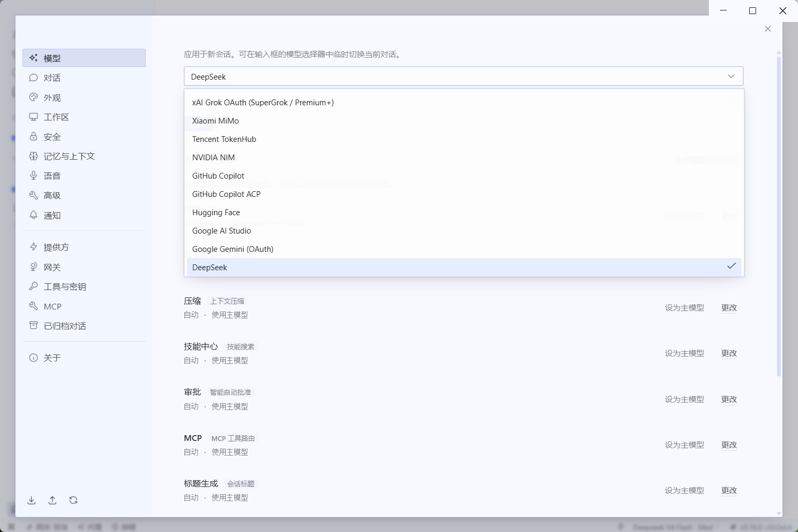798x532 pixels.
Task: Click 设为主模型 for 审批 row
Action: pyautogui.click(x=684, y=400)
